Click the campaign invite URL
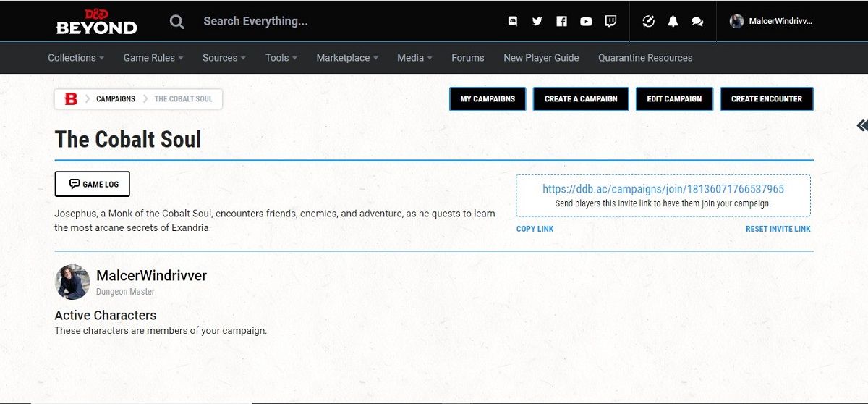 click(663, 189)
